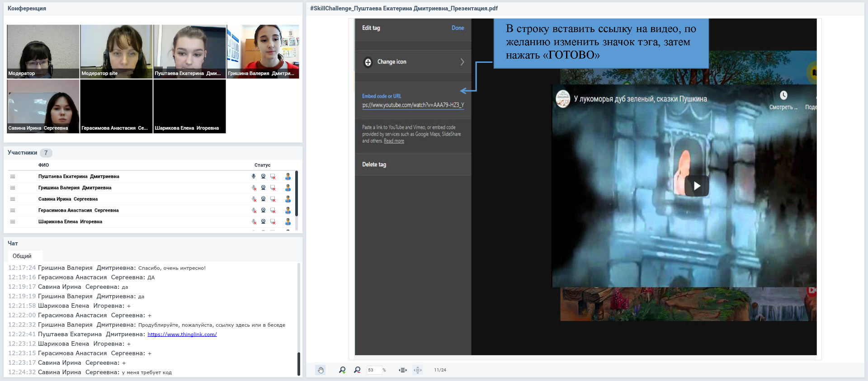Open the Read more link
The height and width of the screenshot is (381, 868).
[394, 141]
